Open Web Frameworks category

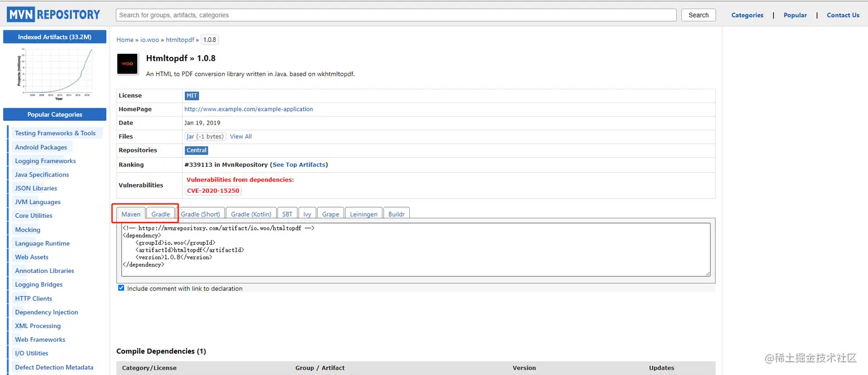(x=40, y=339)
